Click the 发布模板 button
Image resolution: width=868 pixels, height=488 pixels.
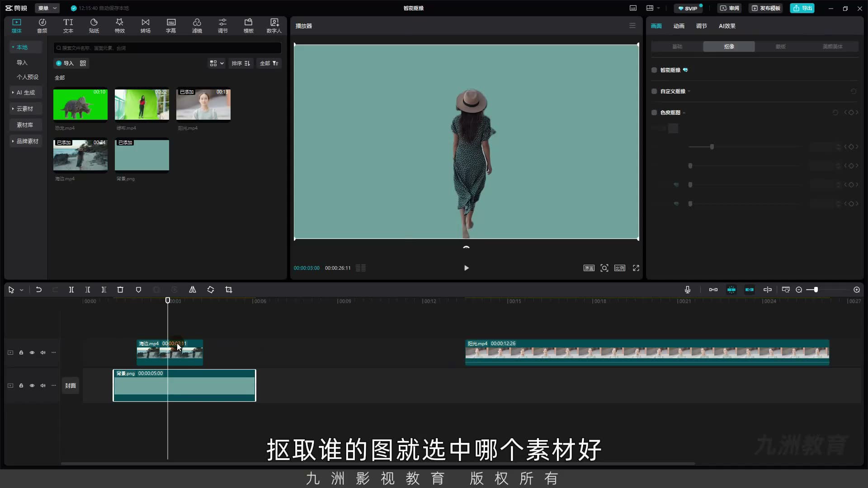pyautogui.click(x=766, y=8)
